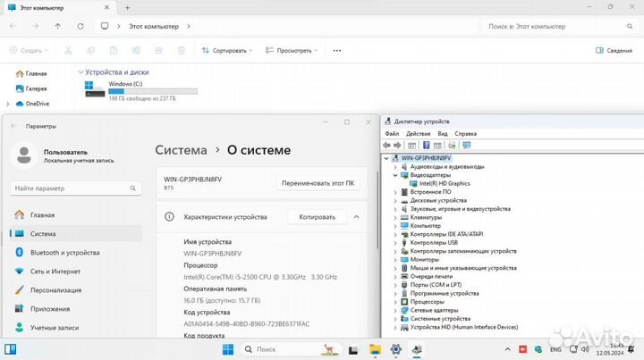Expand OneDrive in navigation pane

[x=8, y=104]
